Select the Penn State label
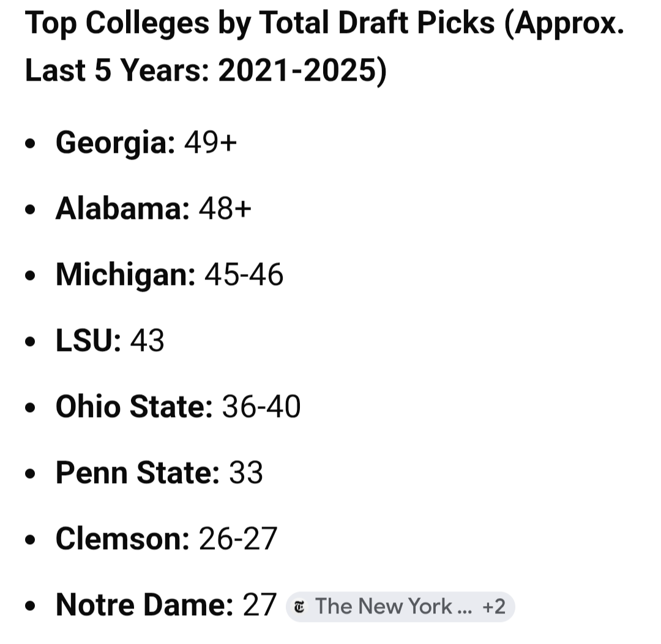Viewport: 661px width, 644px height. click(137, 473)
